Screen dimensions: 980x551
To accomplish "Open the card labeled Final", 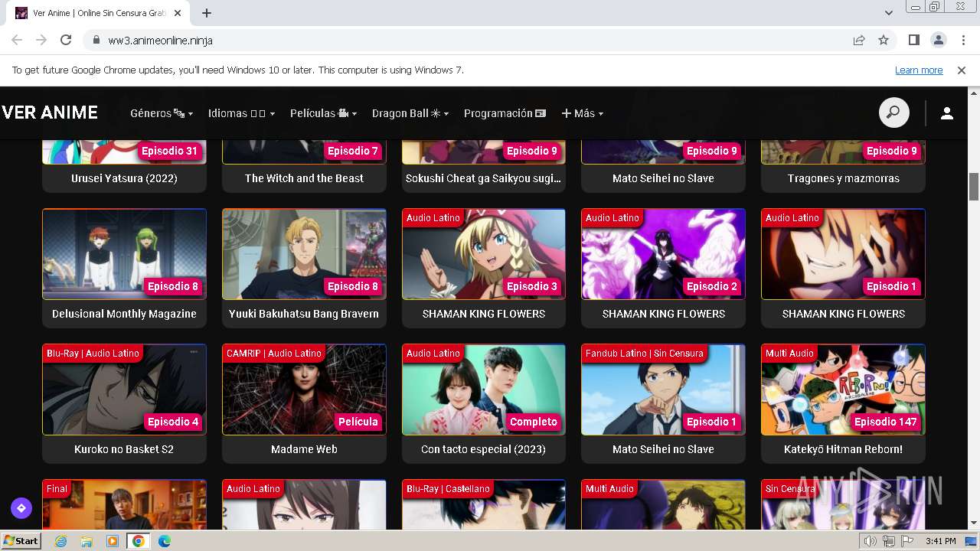I will click(x=124, y=505).
